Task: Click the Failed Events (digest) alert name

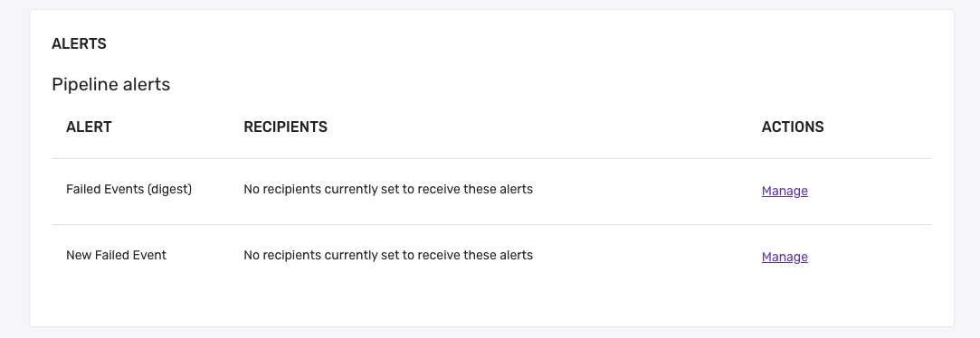Action: click(x=128, y=189)
